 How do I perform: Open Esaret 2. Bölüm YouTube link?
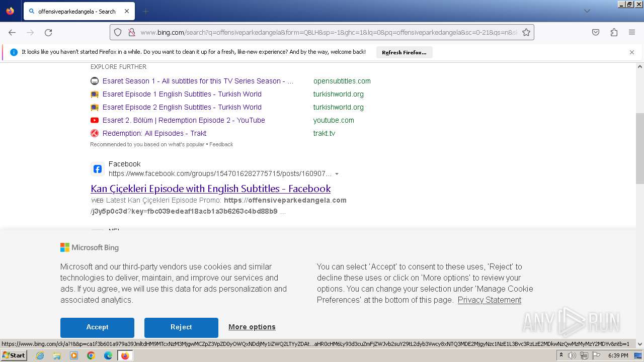[184, 120]
